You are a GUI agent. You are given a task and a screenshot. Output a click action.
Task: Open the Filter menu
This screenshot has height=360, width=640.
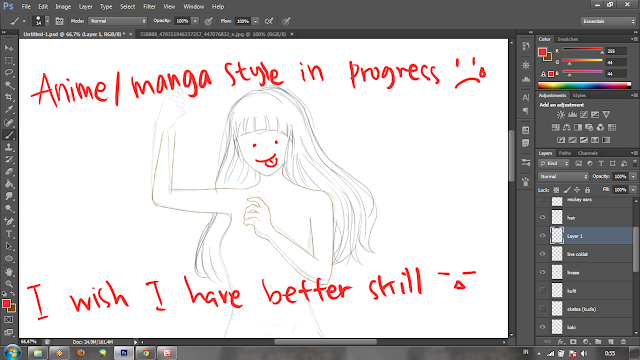[x=149, y=7]
